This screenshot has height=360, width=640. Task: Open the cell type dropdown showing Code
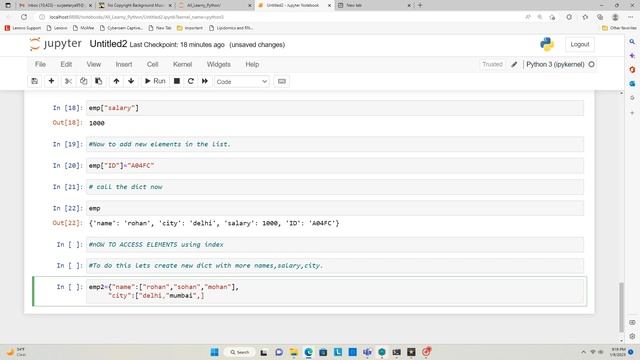pyautogui.click(x=242, y=82)
